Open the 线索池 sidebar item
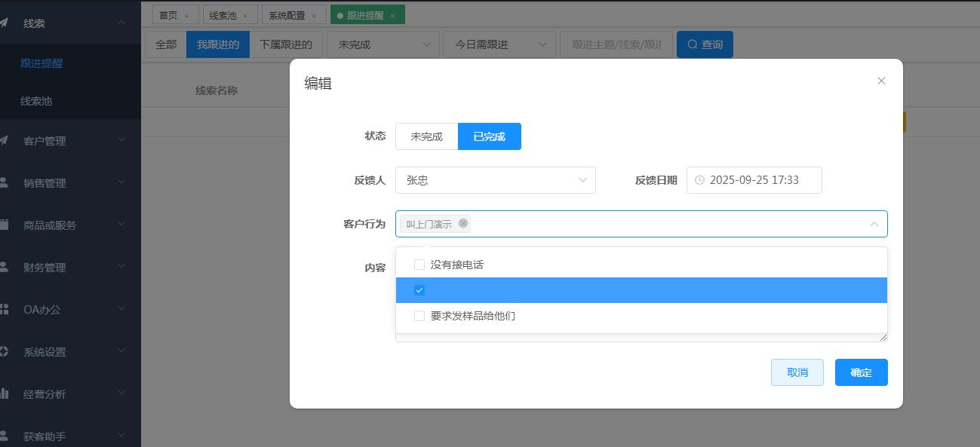Screen dimensions: 980x447 (36, 101)
